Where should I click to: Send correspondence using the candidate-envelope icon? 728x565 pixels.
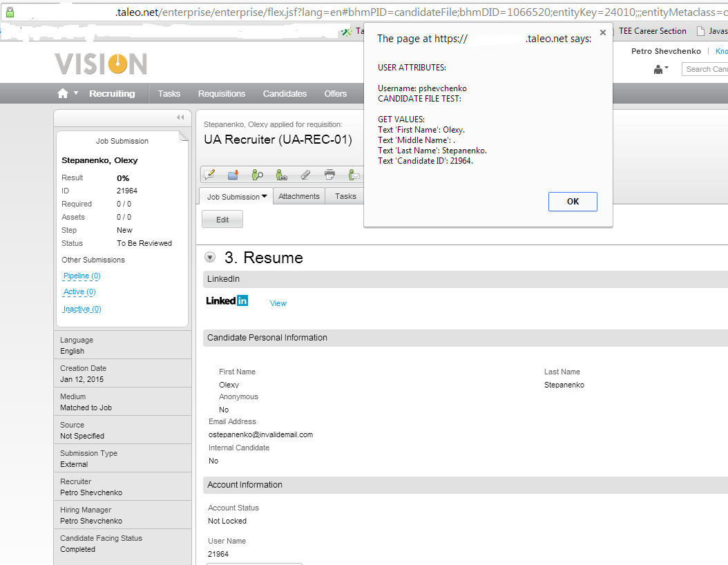[354, 174]
